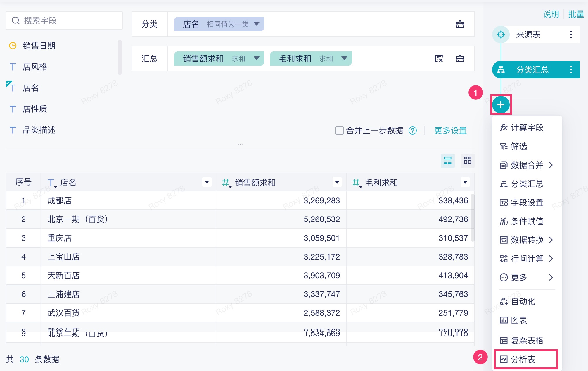This screenshot has height=371, width=588.
Task: Open 销售额求和 aggregation dropdown
Action: point(257,58)
